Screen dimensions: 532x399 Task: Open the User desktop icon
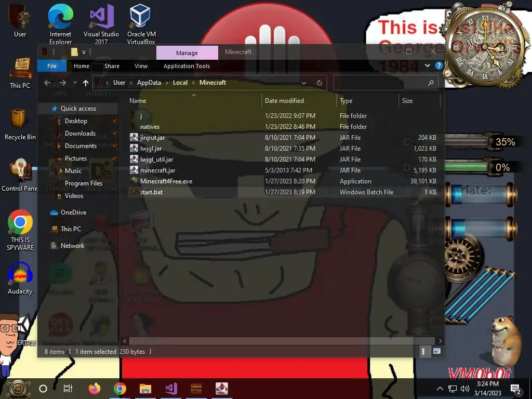[20, 21]
